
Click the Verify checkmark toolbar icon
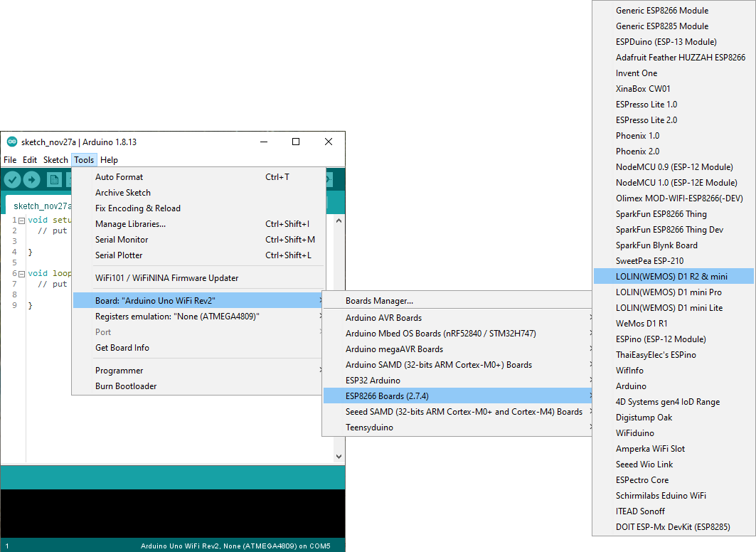click(x=13, y=180)
